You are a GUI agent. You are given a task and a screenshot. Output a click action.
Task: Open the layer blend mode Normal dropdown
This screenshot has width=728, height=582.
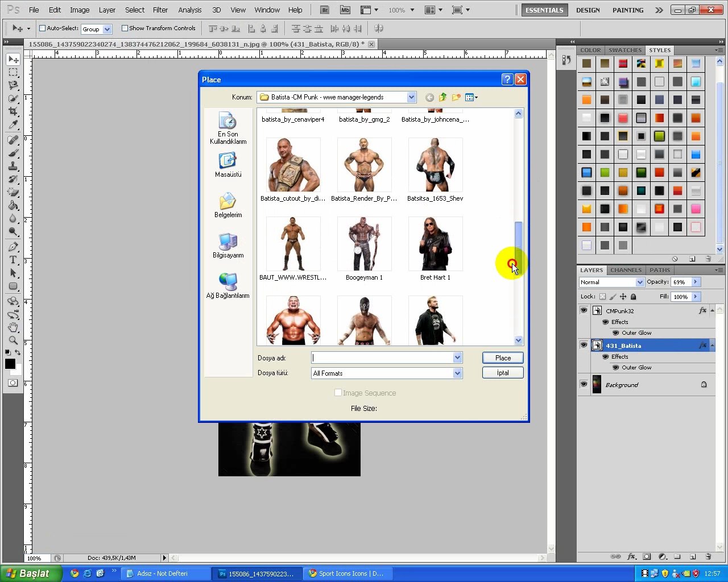pyautogui.click(x=640, y=282)
